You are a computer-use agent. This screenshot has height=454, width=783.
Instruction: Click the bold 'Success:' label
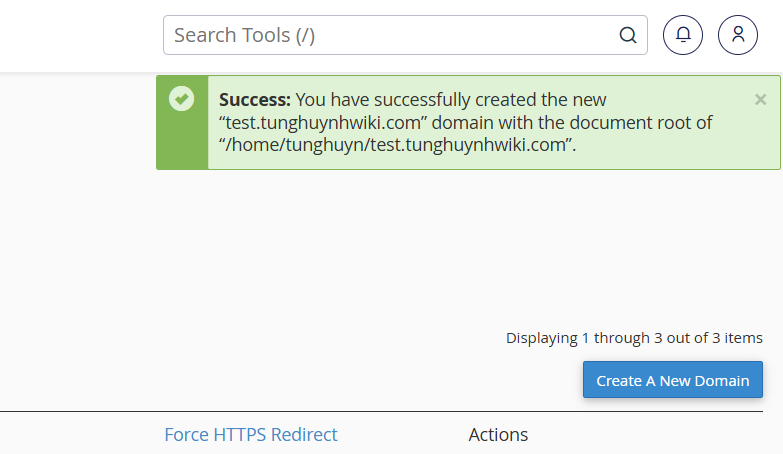(x=255, y=100)
